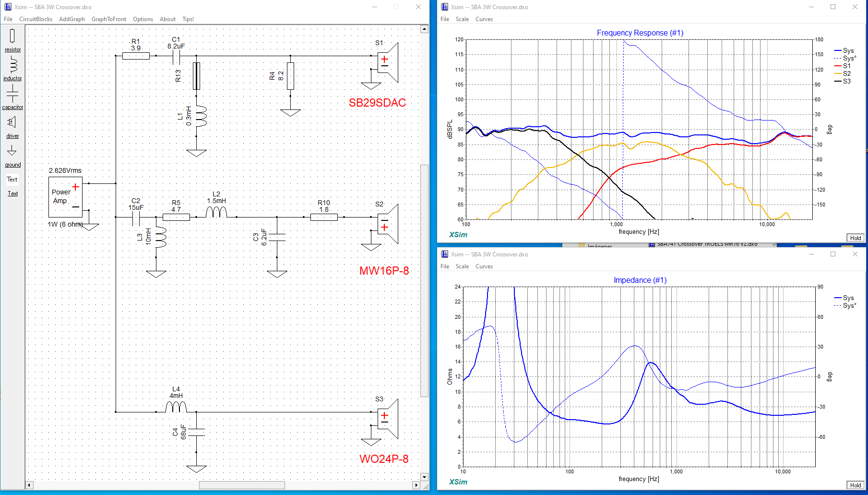Close the schematic Xsim window
Image resolution: width=868 pixels, height=495 pixels.
[x=418, y=7]
